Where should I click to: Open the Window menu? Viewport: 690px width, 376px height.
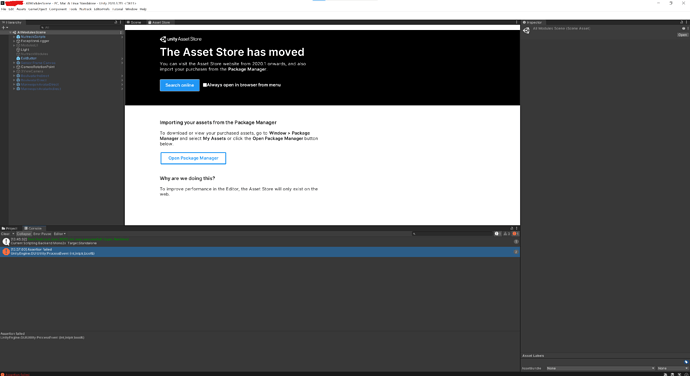click(131, 9)
